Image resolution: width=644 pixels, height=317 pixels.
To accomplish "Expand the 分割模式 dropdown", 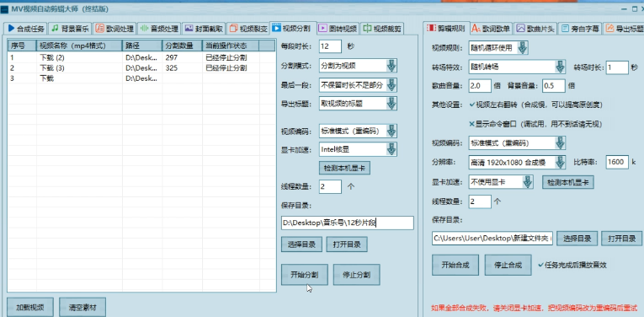I will 391,66.
